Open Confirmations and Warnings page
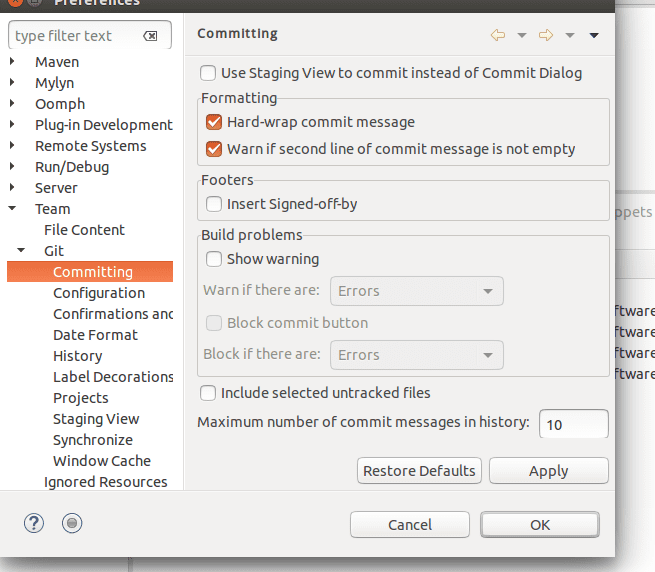 [x=113, y=314]
